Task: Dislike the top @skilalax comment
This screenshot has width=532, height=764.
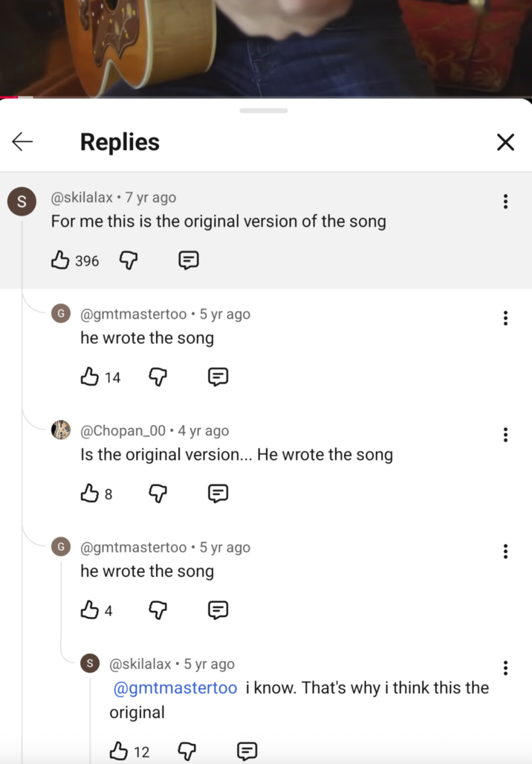Action: pos(129,260)
